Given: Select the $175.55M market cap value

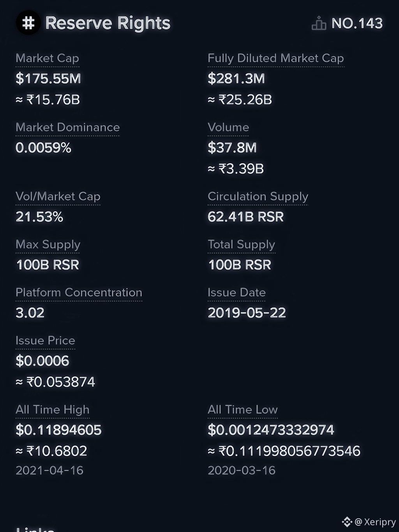Looking at the screenshot, I should pos(48,79).
